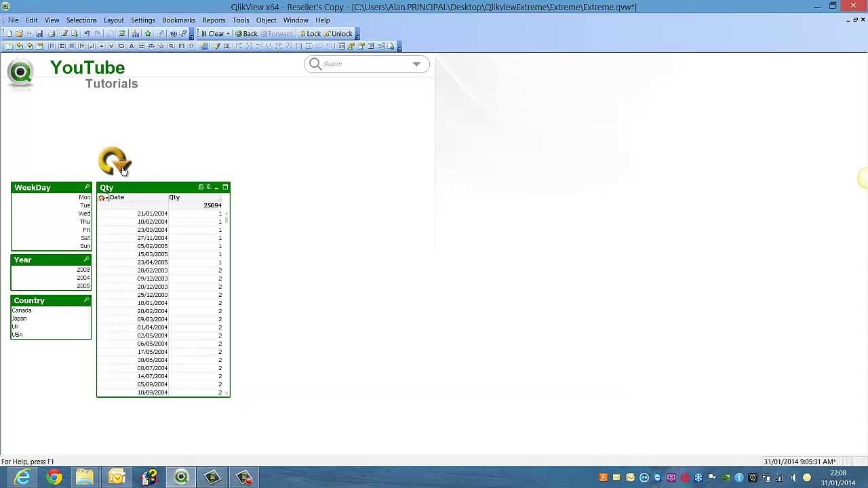Select 2004 in the Year list

[51, 278]
